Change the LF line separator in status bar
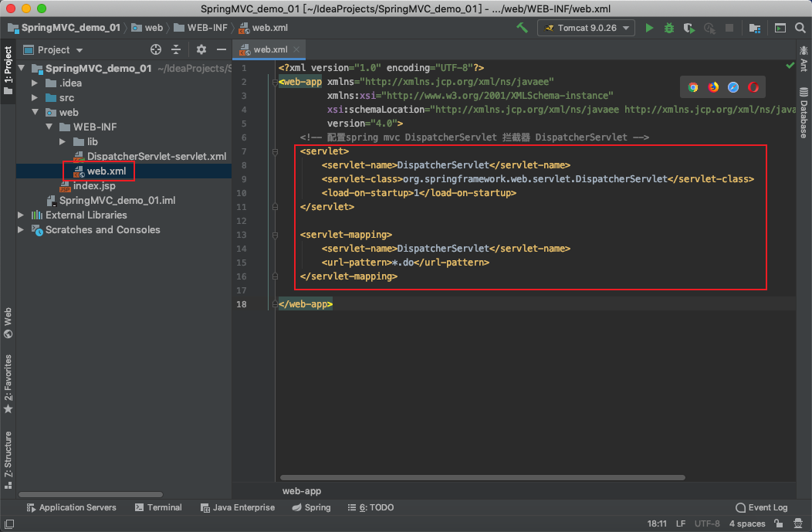Image resolution: width=812 pixels, height=532 pixels. (681, 524)
